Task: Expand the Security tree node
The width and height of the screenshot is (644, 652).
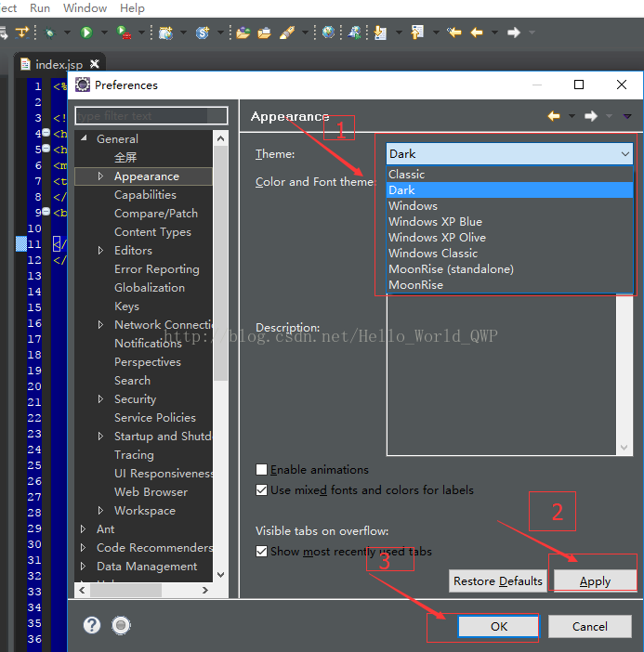Action: pyautogui.click(x=100, y=398)
